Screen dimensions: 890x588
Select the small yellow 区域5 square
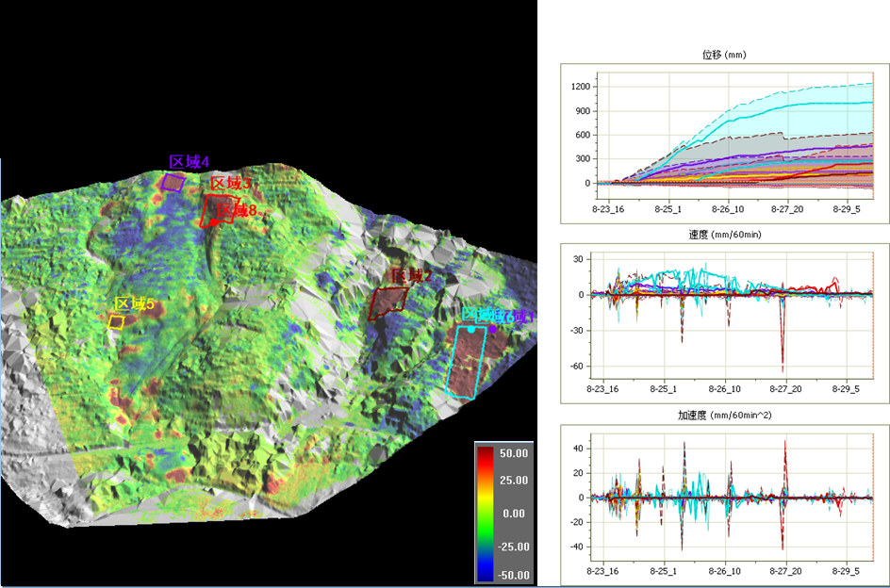click(116, 321)
